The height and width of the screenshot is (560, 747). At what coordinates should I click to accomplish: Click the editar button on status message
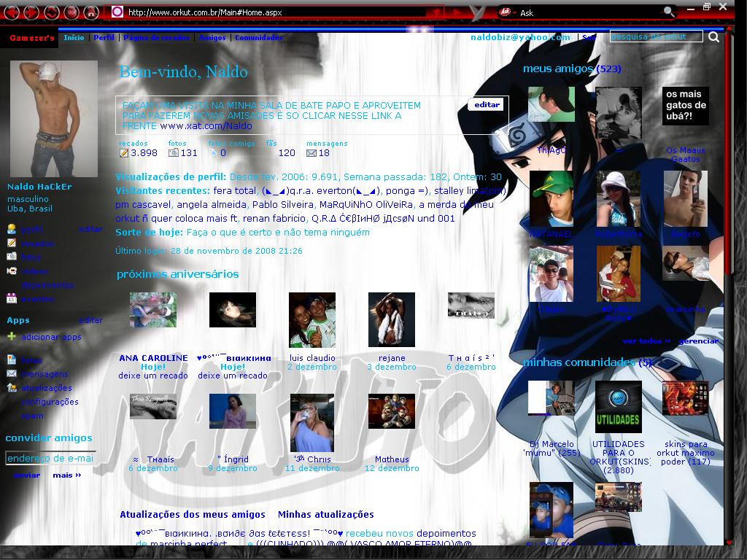pyautogui.click(x=487, y=105)
